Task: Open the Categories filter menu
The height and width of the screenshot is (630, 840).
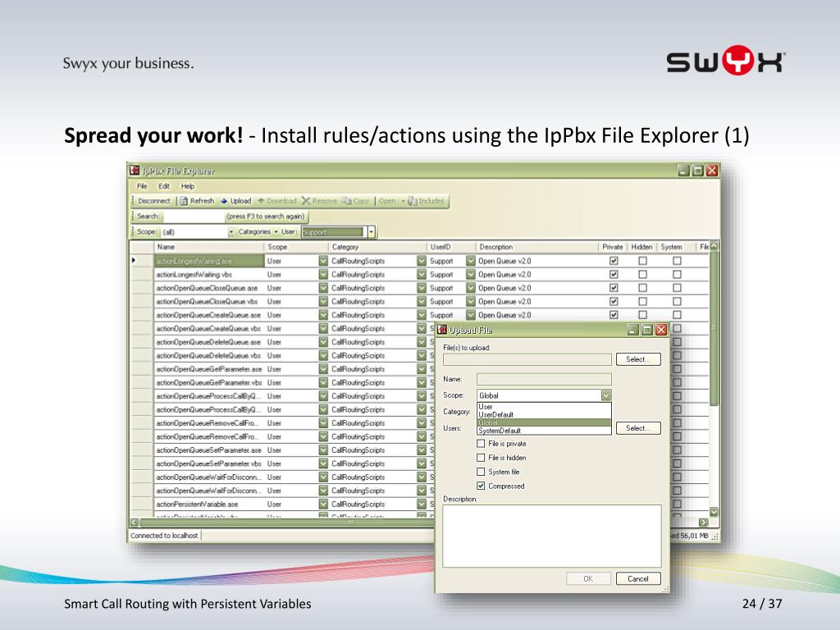Action: (x=258, y=232)
